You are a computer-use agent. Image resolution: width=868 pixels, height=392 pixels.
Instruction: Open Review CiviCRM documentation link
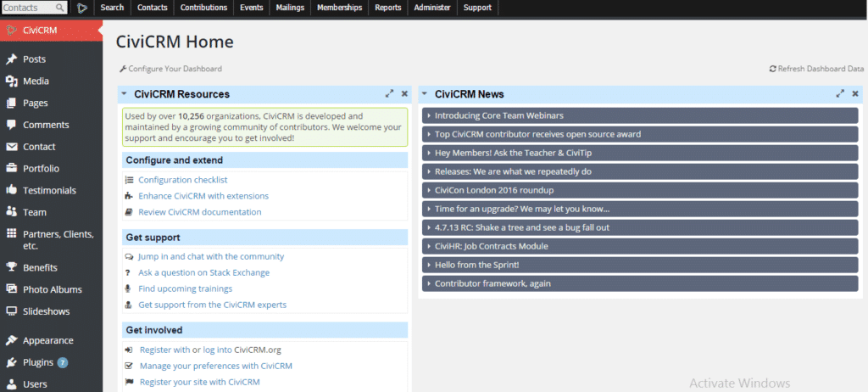point(200,212)
